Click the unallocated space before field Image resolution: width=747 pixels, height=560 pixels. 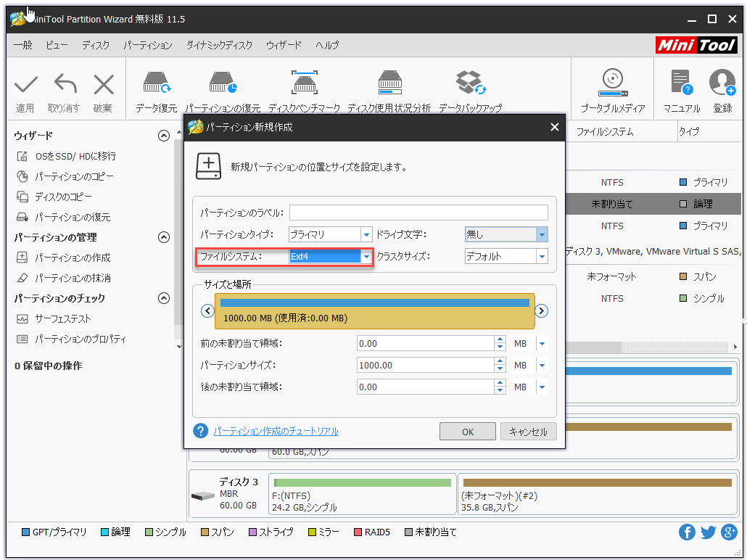(426, 344)
